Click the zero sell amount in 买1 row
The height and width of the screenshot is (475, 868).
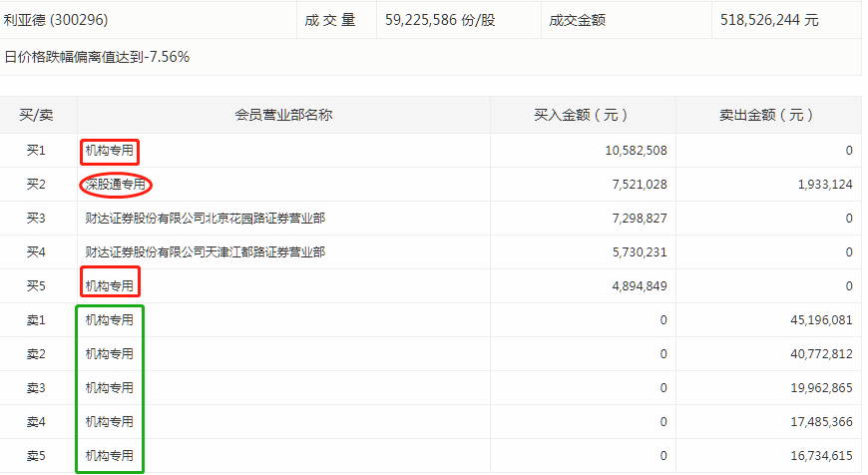pyautogui.click(x=849, y=151)
